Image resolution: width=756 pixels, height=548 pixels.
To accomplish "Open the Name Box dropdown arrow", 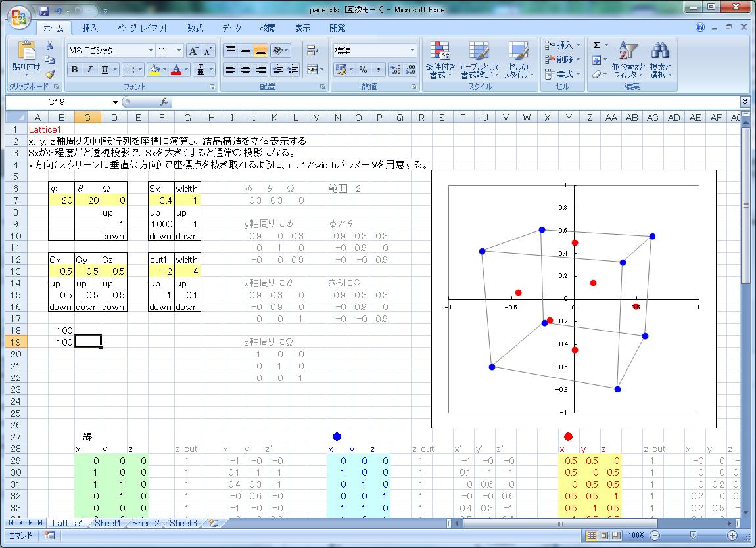I will (116, 102).
